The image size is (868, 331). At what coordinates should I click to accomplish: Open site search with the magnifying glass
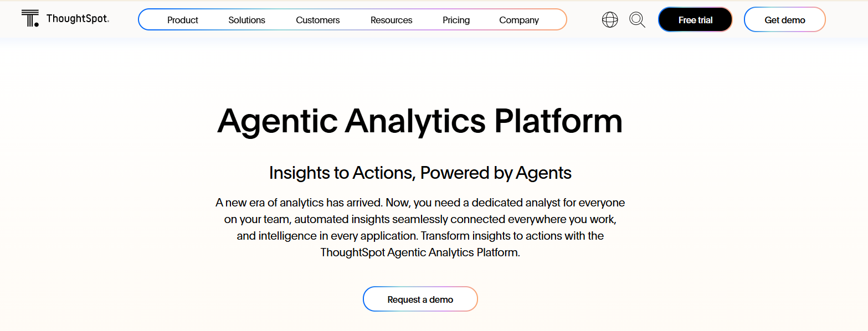point(637,19)
